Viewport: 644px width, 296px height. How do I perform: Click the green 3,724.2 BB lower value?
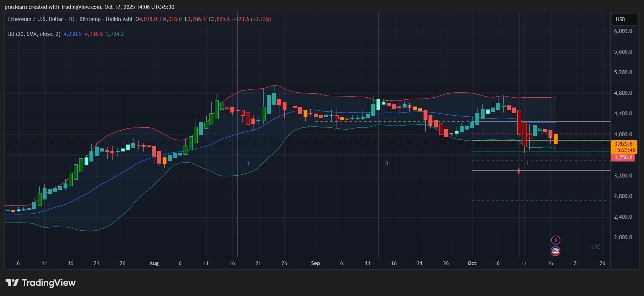(x=115, y=34)
